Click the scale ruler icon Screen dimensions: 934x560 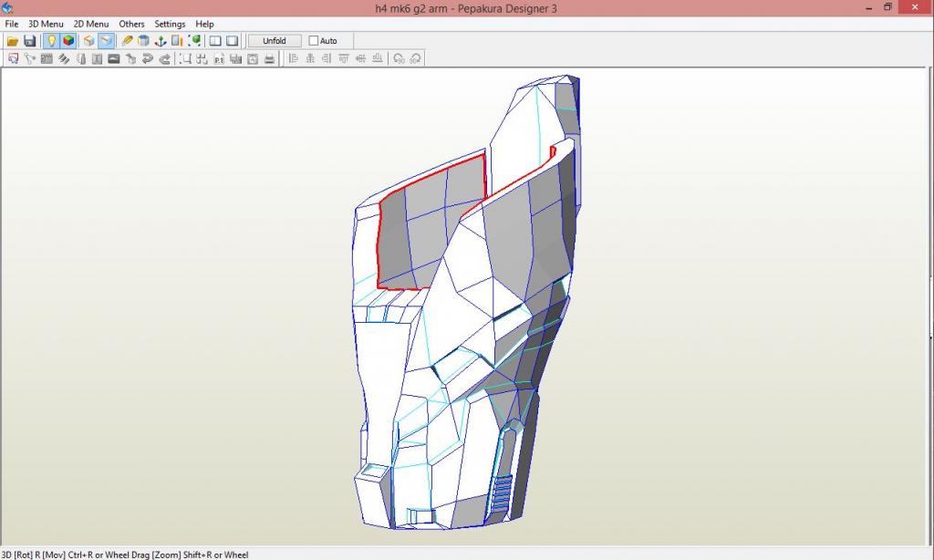pos(177,40)
